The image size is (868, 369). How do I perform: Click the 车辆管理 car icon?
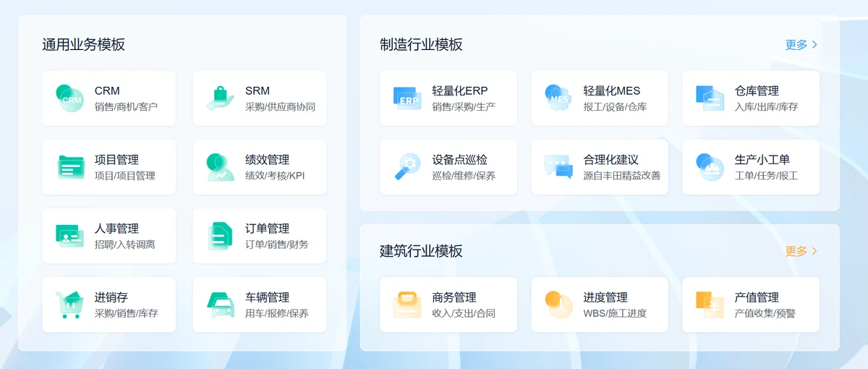tap(221, 305)
